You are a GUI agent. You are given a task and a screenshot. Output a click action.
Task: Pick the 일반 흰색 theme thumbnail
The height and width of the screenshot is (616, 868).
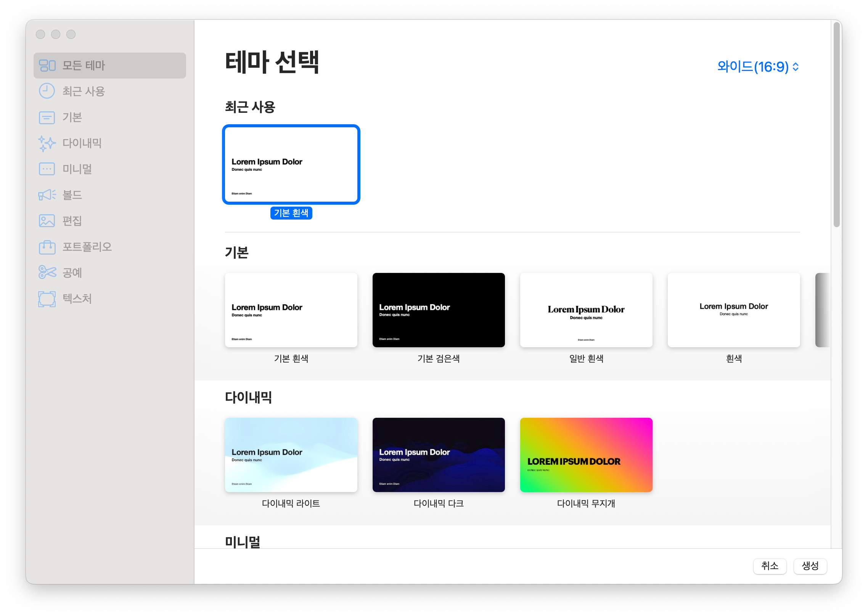(586, 310)
